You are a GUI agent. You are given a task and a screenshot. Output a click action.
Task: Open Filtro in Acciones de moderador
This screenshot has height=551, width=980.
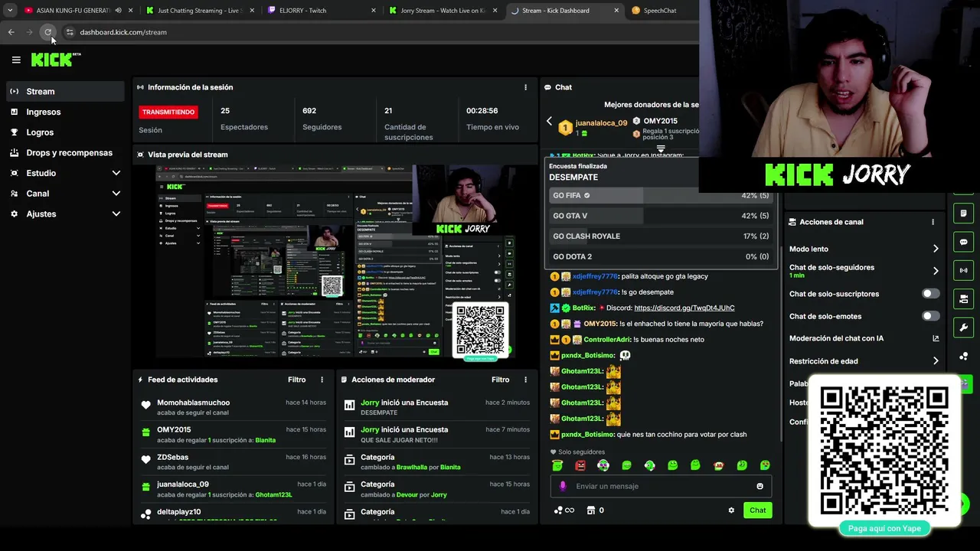point(501,380)
